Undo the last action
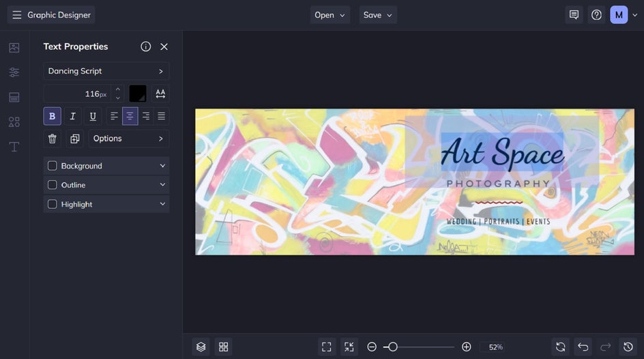This screenshot has width=644, height=359. 583,347
